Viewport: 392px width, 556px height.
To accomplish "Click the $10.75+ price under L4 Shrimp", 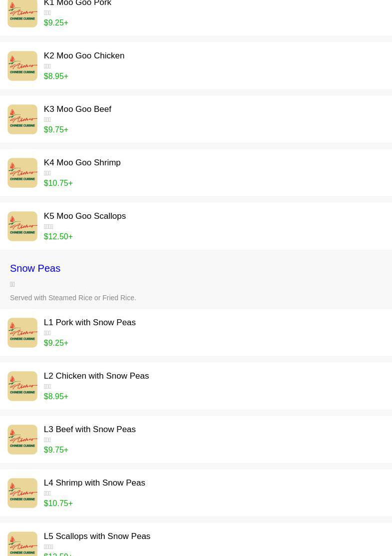I will [x=58, y=504].
